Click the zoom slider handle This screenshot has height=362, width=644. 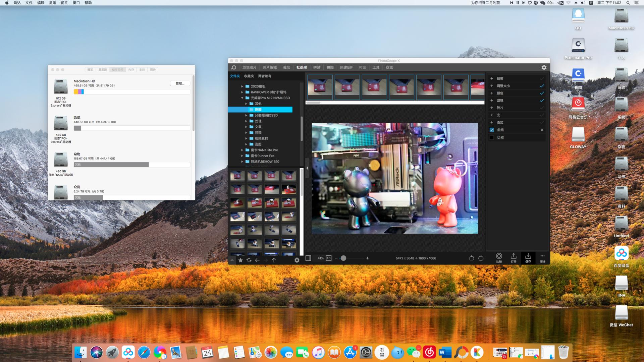343,258
